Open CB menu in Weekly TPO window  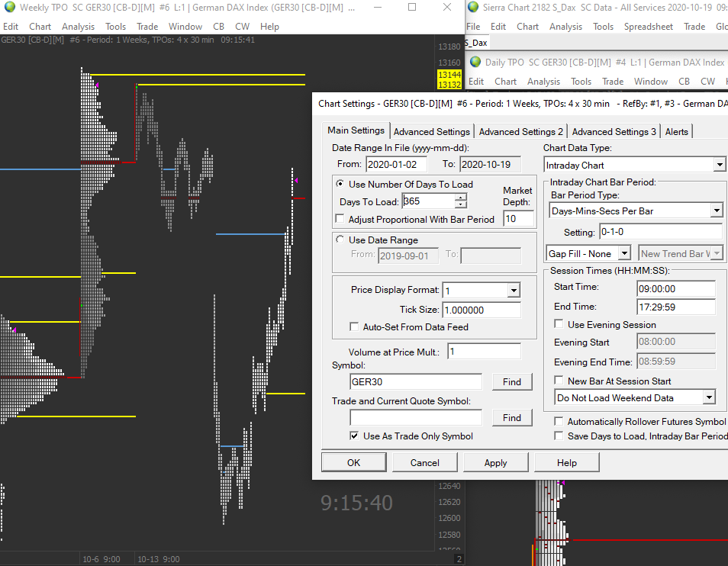coord(218,27)
